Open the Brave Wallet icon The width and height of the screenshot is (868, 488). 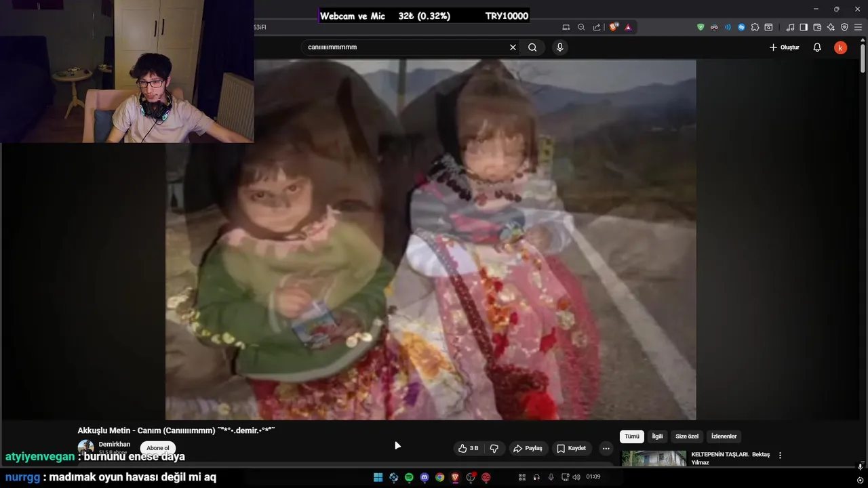817,27
